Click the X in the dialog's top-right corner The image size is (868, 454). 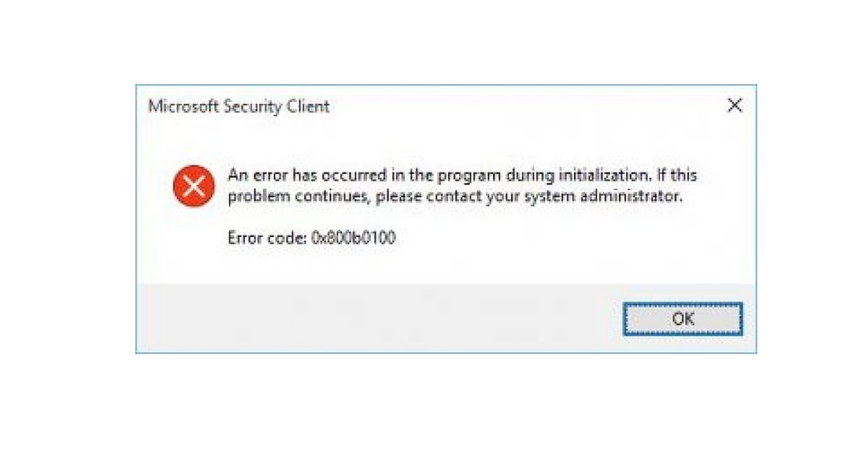click(736, 106)
